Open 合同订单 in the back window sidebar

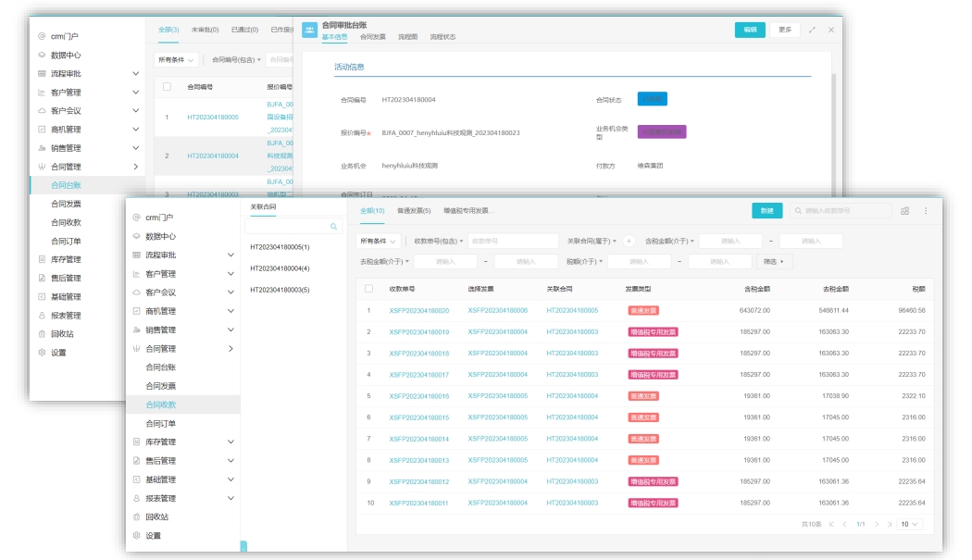66,241
